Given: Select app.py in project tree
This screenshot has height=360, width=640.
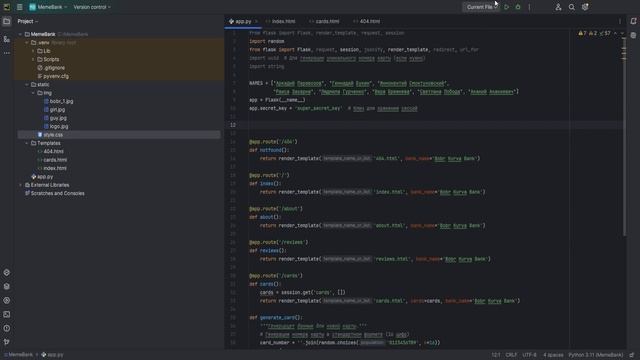Looking at the screenshot, I should [x=42, y=177].
